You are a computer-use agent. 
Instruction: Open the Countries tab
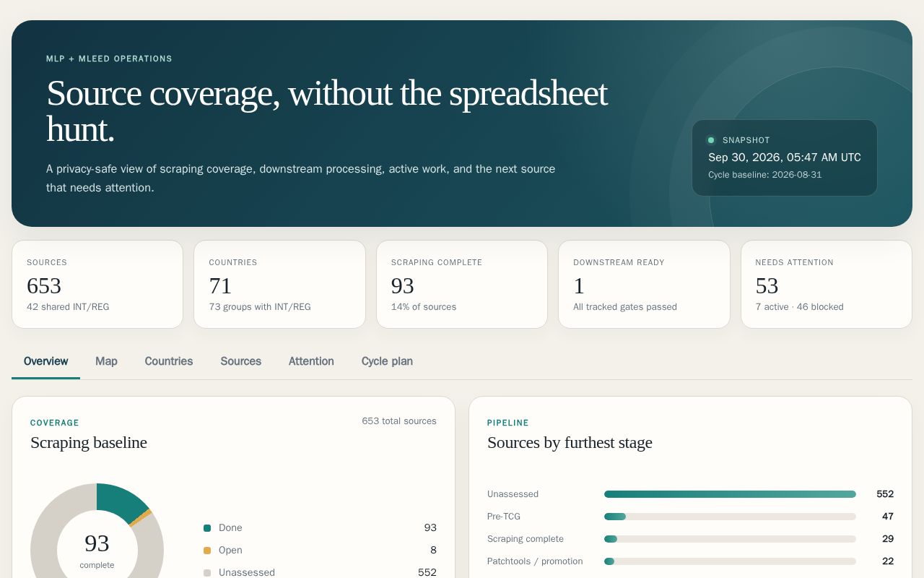coord(168,361)
